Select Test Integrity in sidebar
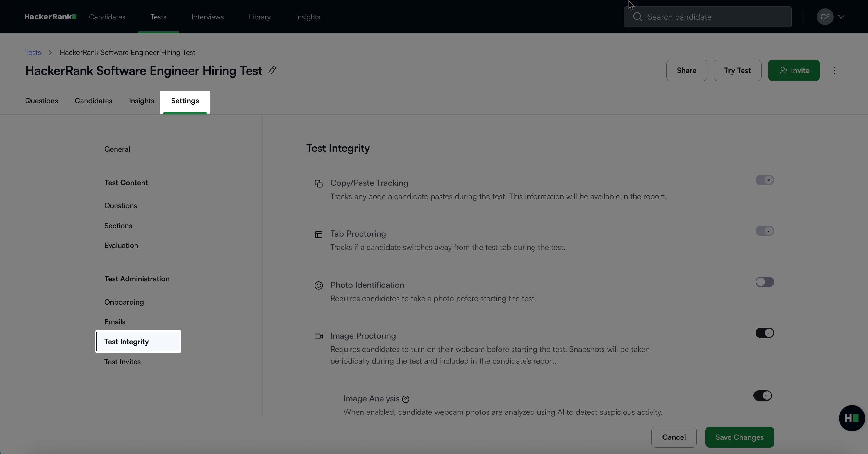This screenshot has width=868, height=454. pyautogui.click(x=138, y=342)
